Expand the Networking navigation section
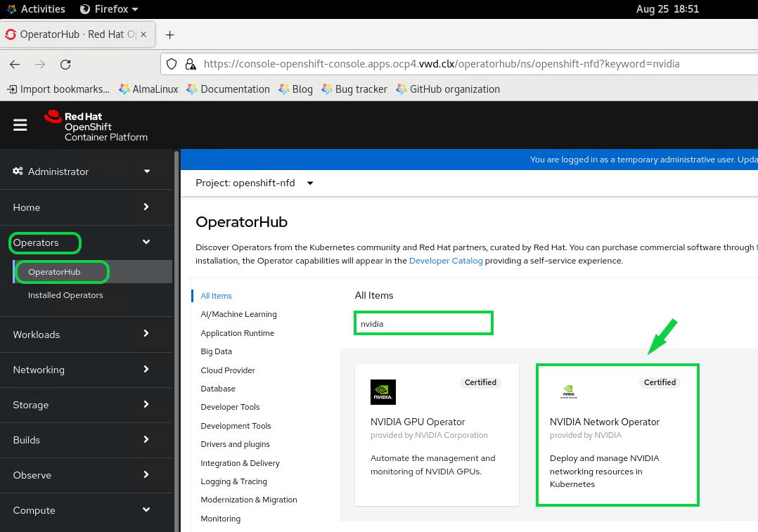 pyautogui.click(x=86, y=370)
